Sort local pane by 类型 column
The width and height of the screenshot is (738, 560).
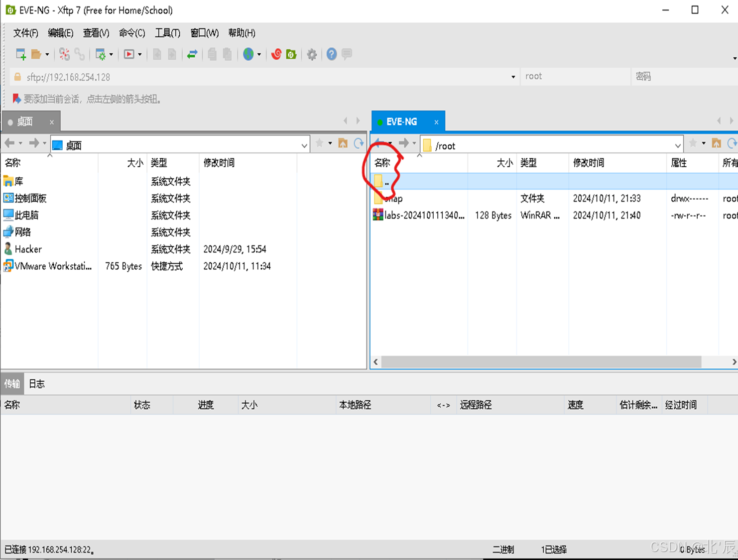173,163
